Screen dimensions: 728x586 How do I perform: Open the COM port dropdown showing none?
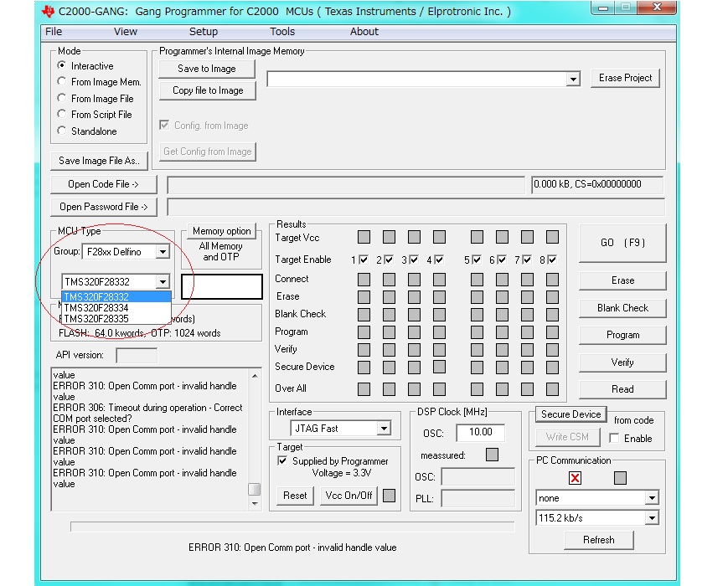652,498
